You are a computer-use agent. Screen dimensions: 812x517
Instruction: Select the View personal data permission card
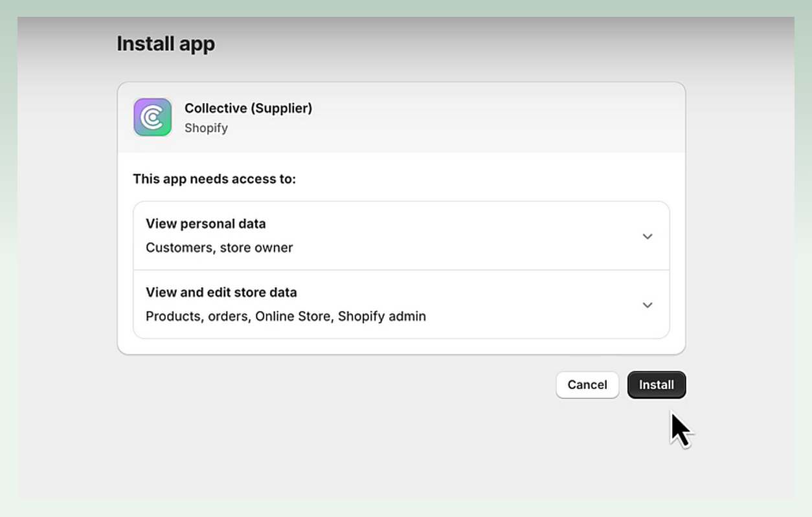click(x=400, y=236)
